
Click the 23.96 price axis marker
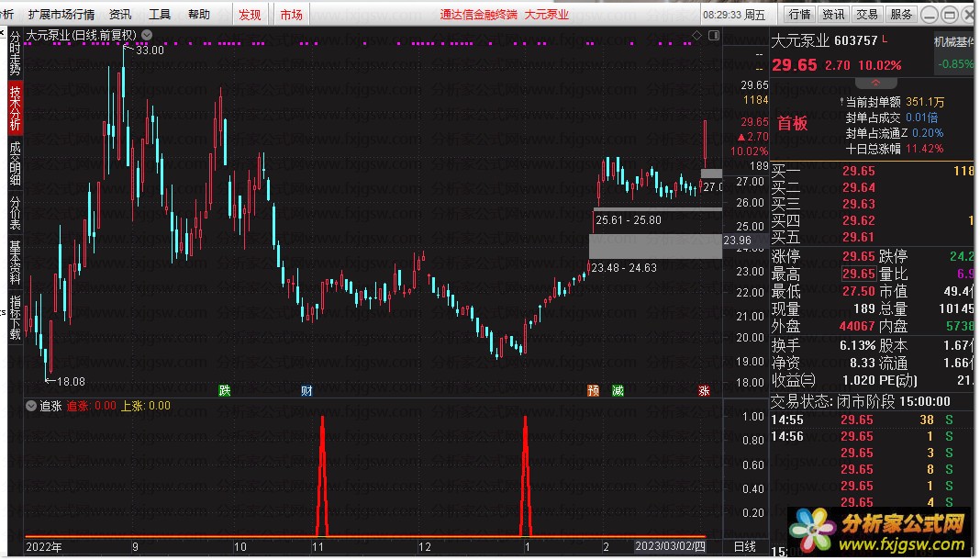(x=737, y=241)
